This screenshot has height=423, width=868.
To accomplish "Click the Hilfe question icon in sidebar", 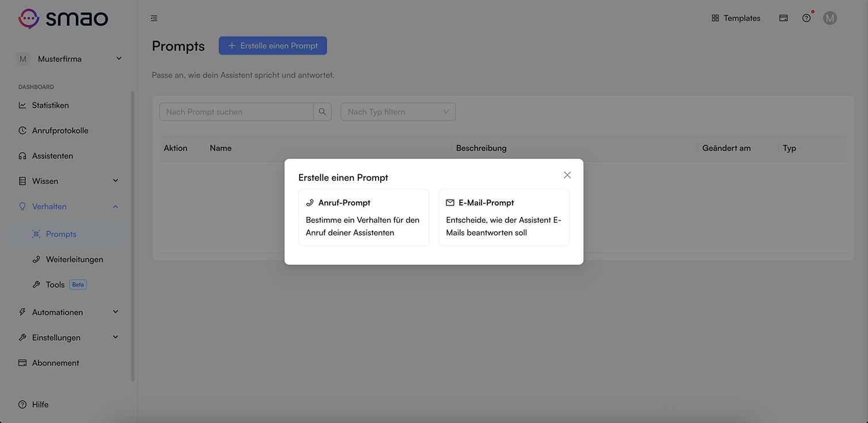I will coord(22,405).
